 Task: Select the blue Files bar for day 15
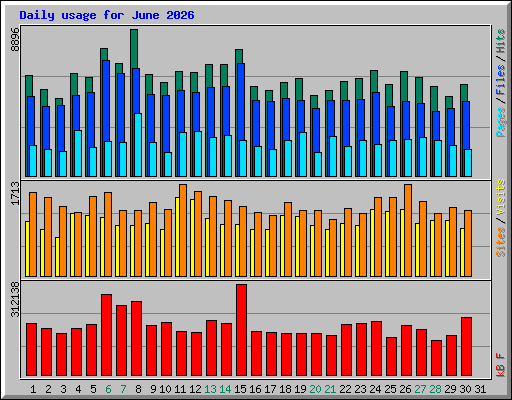[241, 120]
